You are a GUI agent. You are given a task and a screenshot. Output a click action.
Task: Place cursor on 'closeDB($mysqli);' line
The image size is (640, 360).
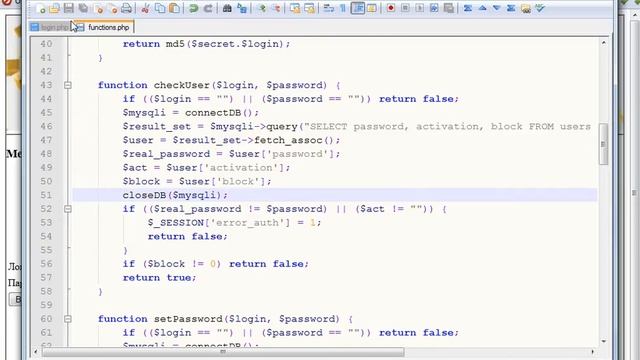point(175,195)
